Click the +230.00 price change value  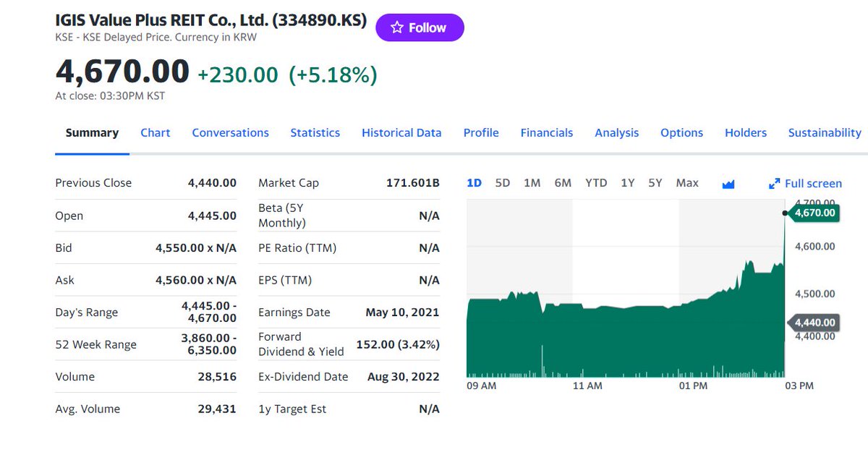[237, 75]
